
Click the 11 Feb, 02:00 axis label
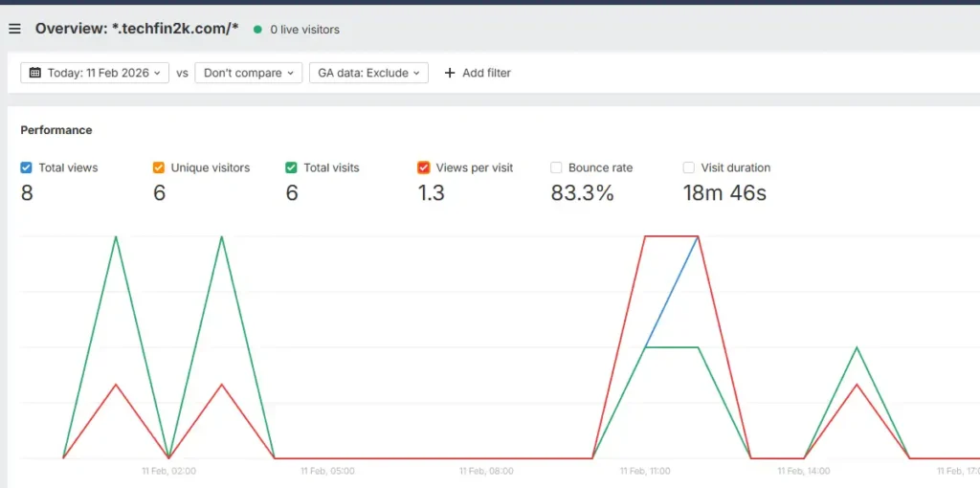click(168, 471)
